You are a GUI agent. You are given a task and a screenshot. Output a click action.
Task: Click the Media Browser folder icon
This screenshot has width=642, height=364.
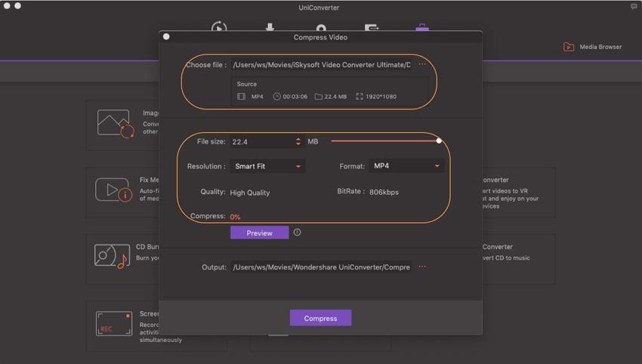568,47
